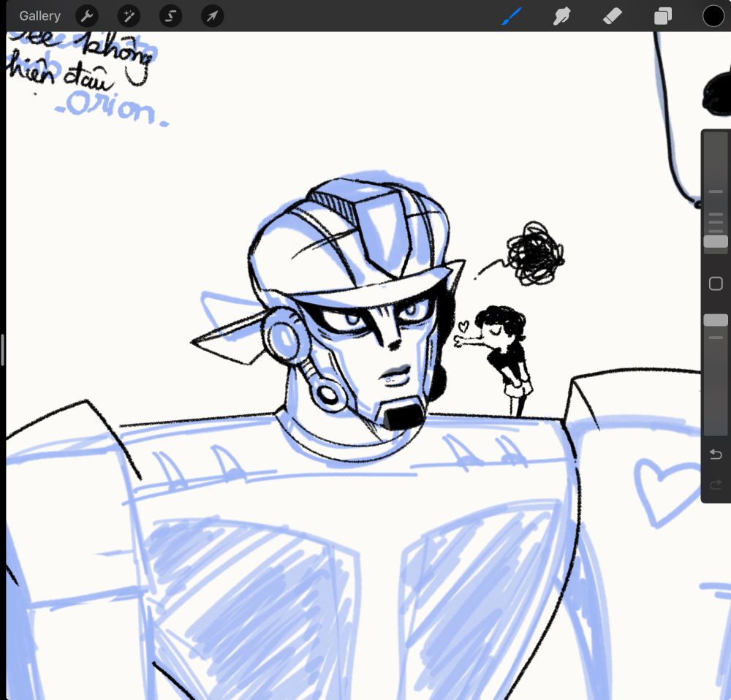The height and width of the screenshot is (700, 731).
Task: Select the Smudge tool
Action: [561, 16]
